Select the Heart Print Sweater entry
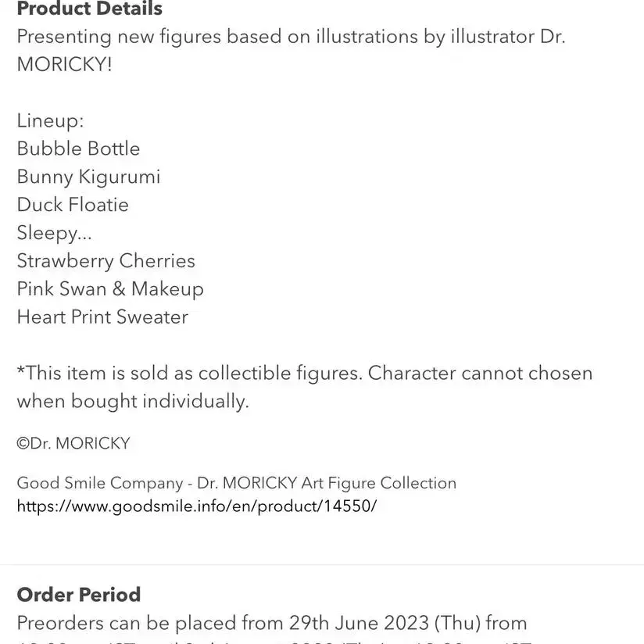Screen dimensions: 644x644 tap(102, 317)
